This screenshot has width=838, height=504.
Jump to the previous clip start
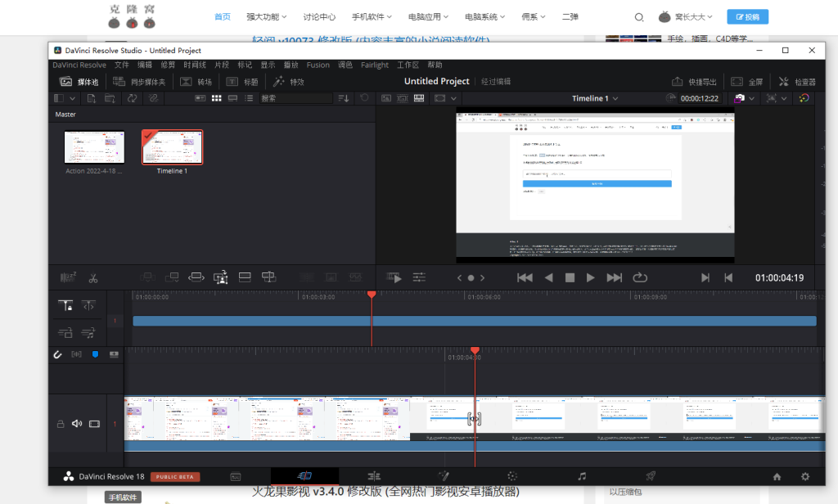click(x=525, y=277)
